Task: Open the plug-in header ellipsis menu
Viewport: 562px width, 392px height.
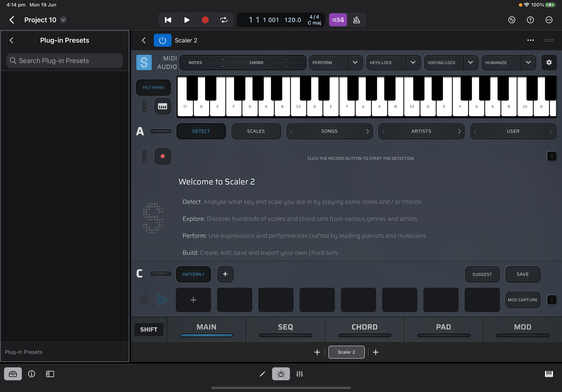Action: [530, 40]
